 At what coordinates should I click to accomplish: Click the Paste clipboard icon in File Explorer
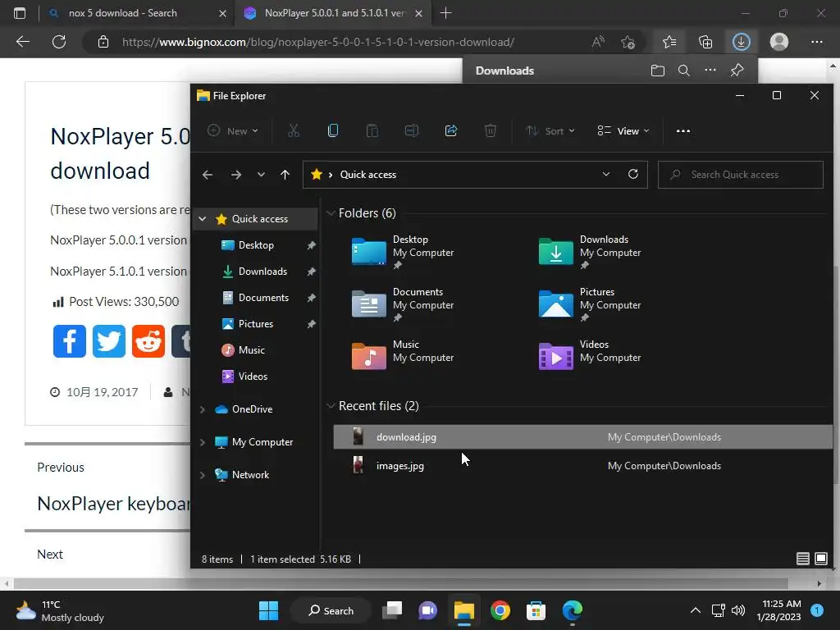click(372, 130)
